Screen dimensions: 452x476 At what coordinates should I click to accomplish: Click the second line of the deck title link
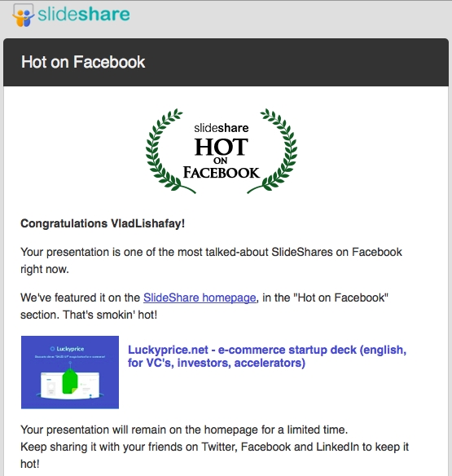pos(217,363)
